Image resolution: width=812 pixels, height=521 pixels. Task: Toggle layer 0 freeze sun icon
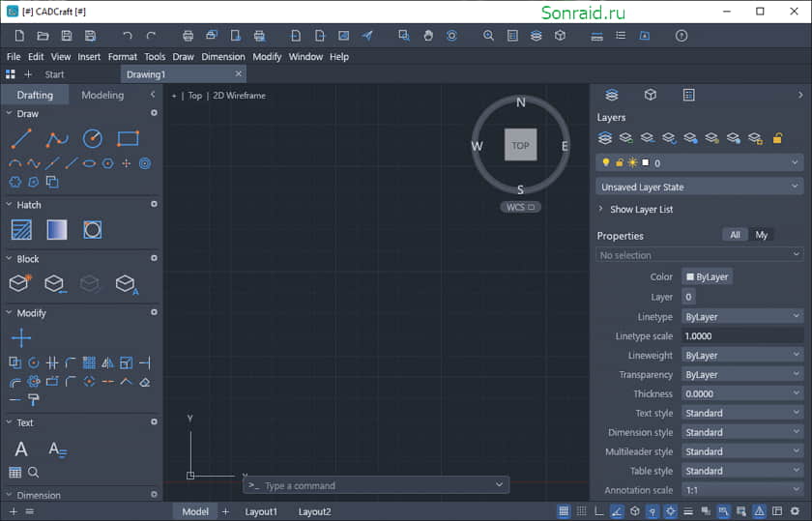pos(632,162)
